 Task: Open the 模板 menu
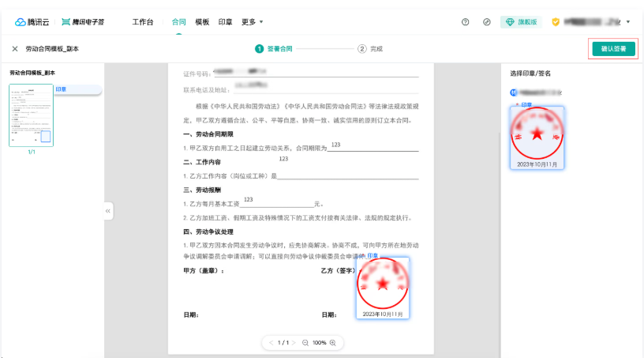[202, 22]
